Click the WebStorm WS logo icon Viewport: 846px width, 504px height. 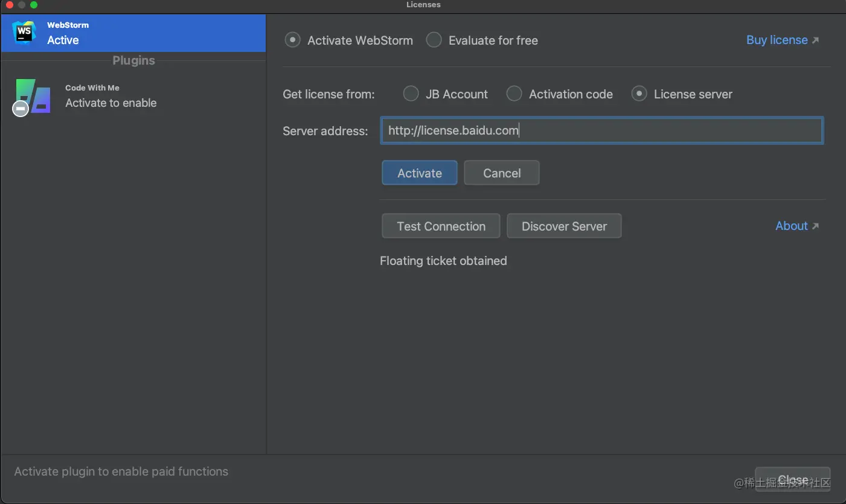click(x=24, y=33)
